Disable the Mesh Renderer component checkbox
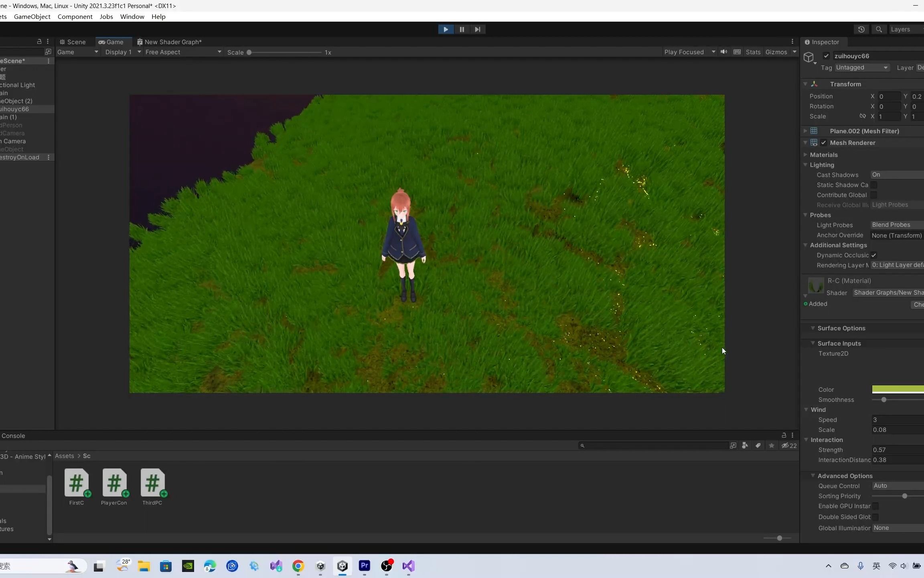Image resolution: width=924 pixels, height=578 pixels. coord(823,142)
